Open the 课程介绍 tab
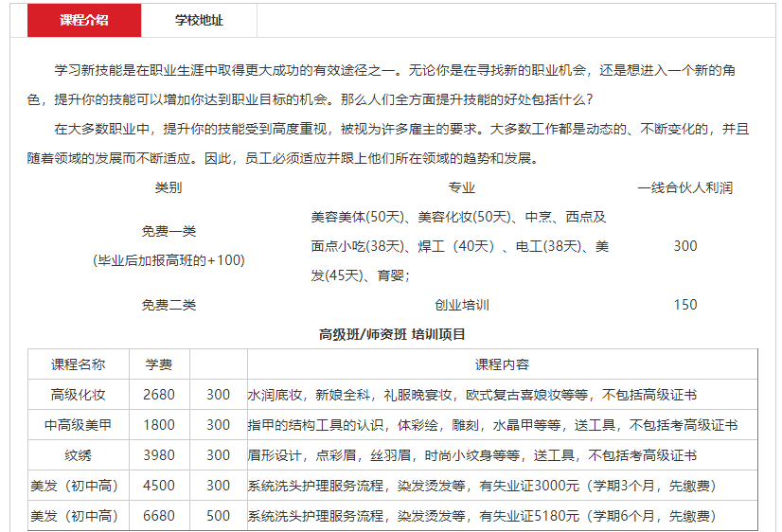782x532 pixels. coord(84,20)
